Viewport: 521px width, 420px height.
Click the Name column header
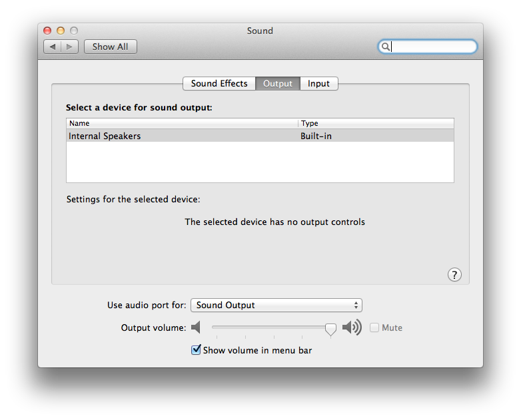coord(182,124)
